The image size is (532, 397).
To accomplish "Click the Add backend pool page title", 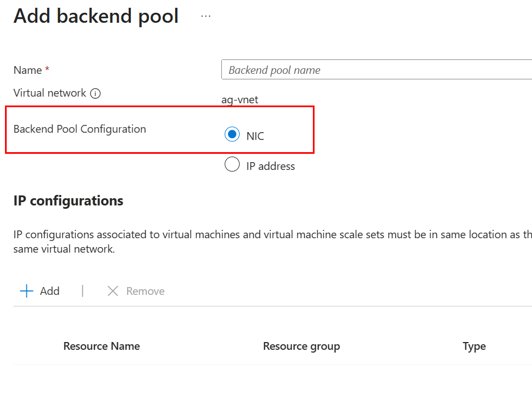I will tap(96, 16).
